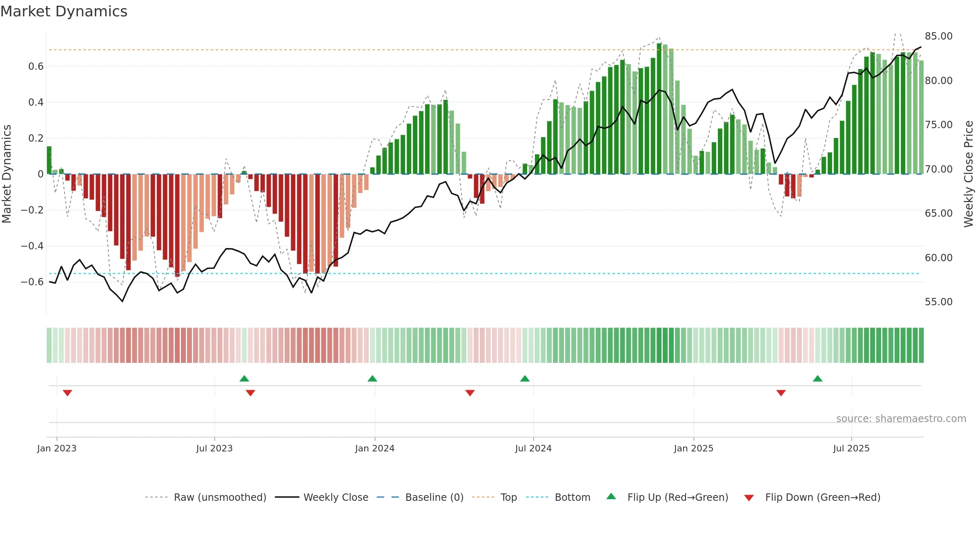Select the Flip Up marker before Jul 2025

coord(817,378)
